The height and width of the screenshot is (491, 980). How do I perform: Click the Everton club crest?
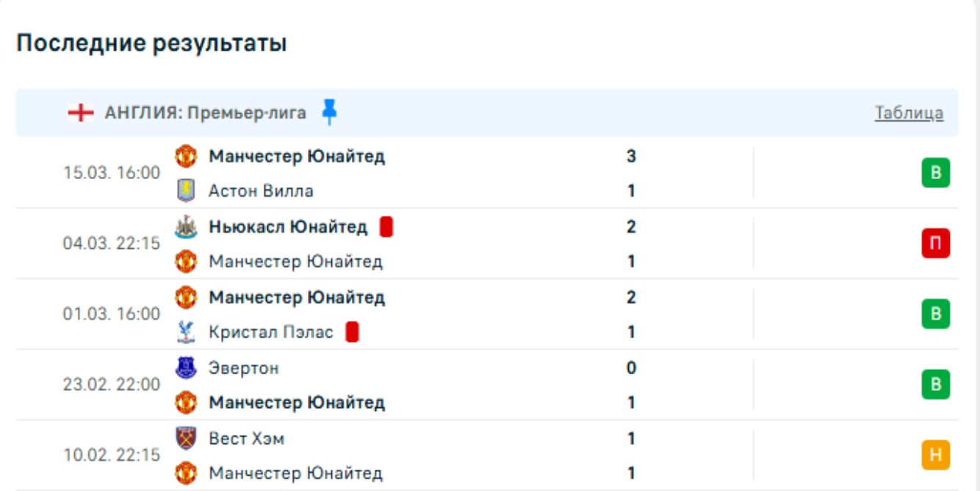coord(186,368)
